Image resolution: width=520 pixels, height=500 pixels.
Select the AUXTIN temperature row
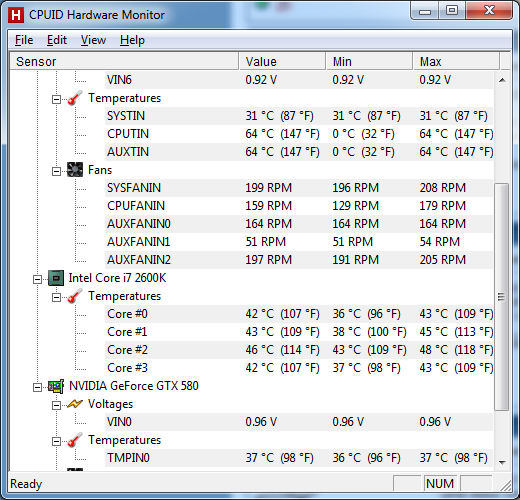coord(299,152)
